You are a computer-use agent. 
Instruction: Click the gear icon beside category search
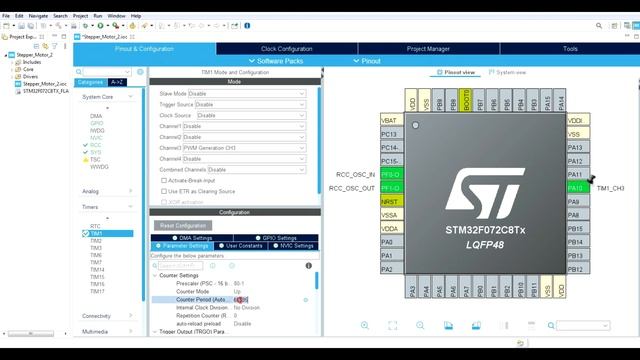140,72
